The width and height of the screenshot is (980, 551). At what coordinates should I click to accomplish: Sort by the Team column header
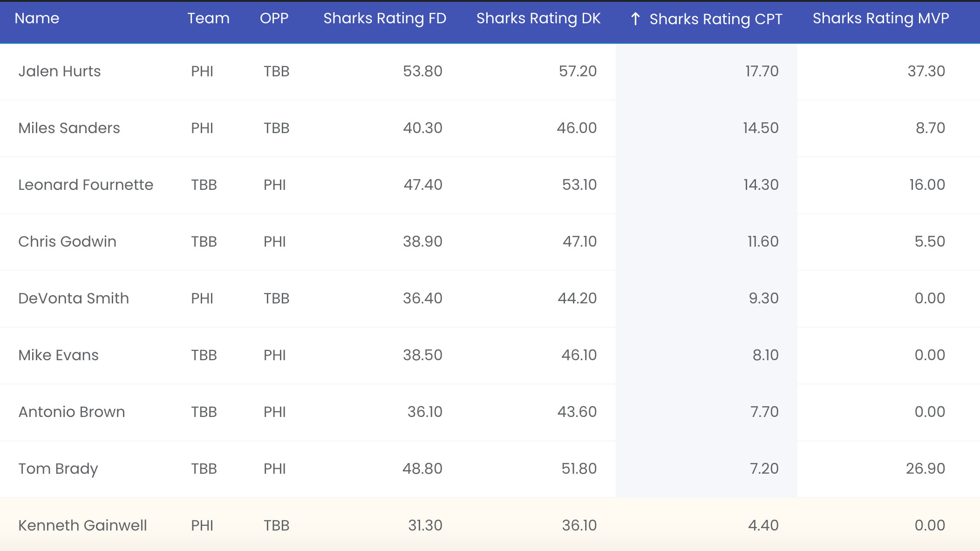pos(208,18)
